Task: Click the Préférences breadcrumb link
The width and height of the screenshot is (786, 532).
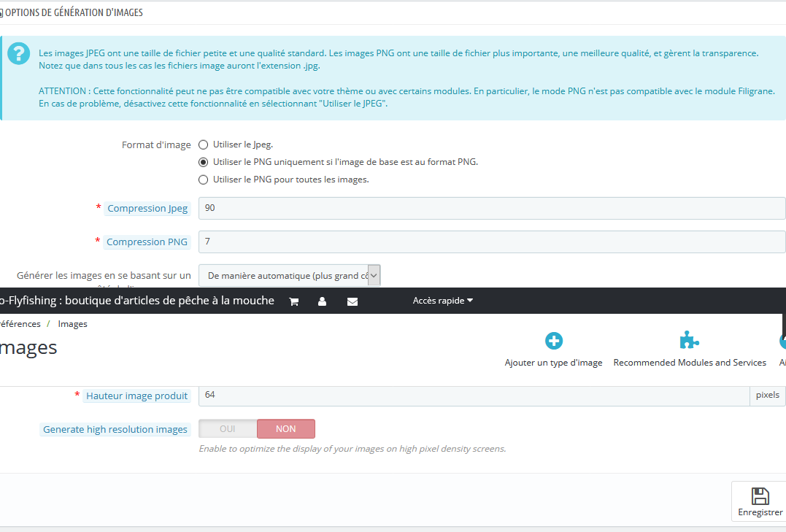Action: [20, 324]
